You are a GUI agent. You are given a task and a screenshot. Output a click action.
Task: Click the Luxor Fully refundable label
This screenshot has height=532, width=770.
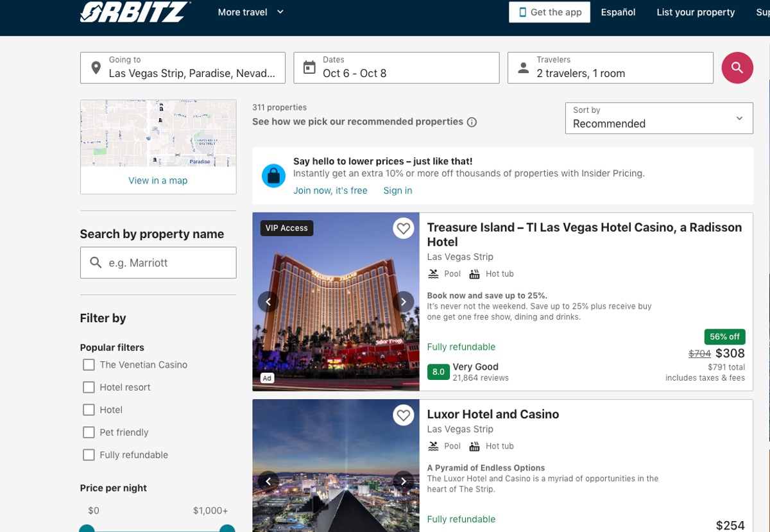461,519
